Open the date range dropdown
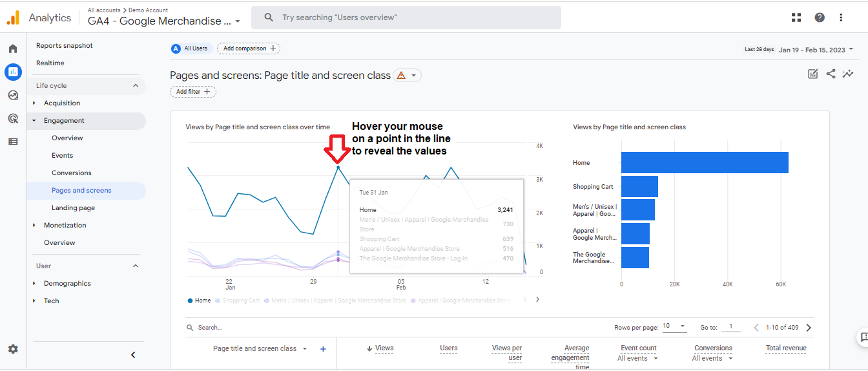The image size is (868, 371). pyautogui.click(x=816, y=49)
